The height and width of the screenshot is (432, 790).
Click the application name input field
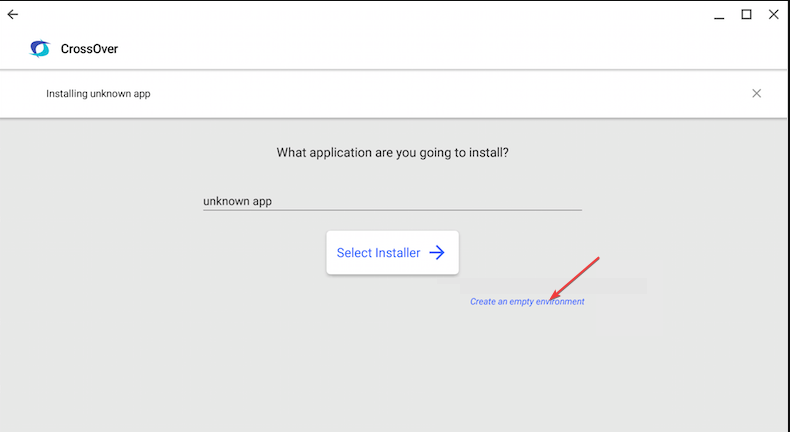click(x=392, y=201)
